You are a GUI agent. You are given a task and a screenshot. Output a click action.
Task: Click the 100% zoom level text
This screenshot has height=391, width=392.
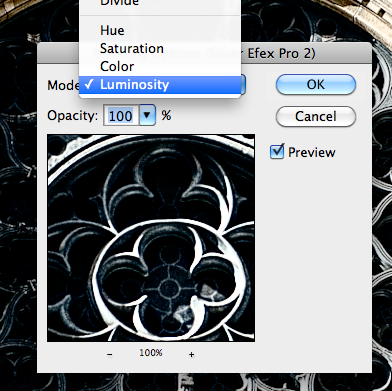pos(151,353)
